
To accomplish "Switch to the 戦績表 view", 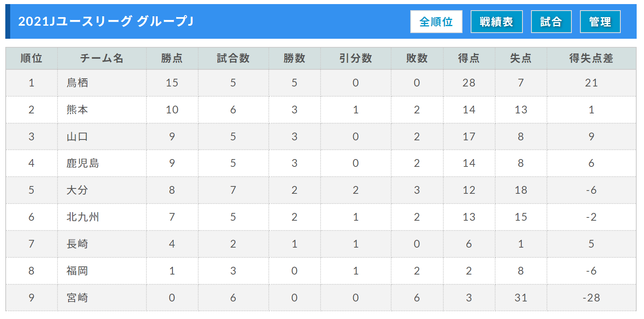I will [496, 22].
